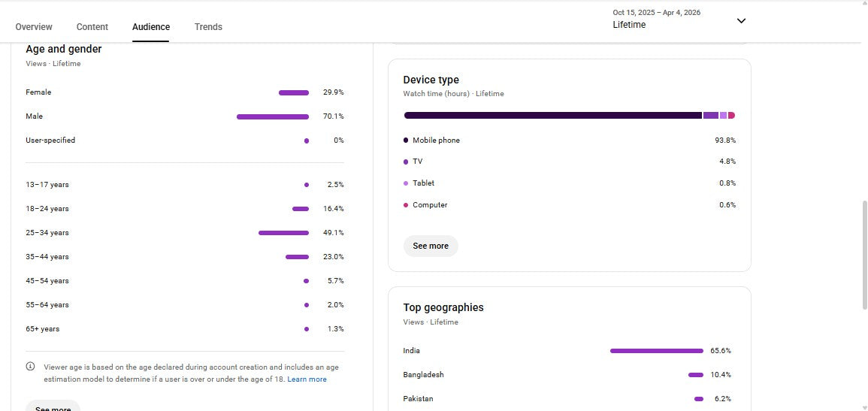
Task: Click the User-specified row label
Action: click(x=50, y=140)
